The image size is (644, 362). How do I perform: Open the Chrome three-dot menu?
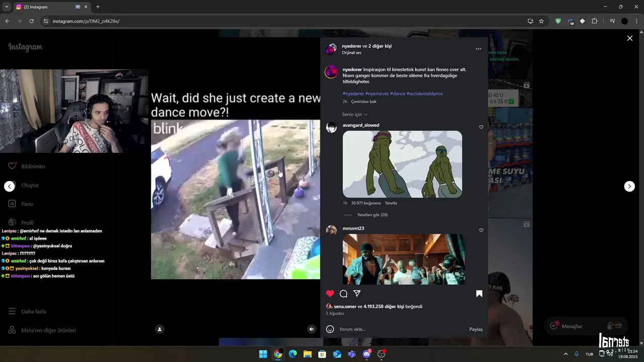tap(637, 21)
